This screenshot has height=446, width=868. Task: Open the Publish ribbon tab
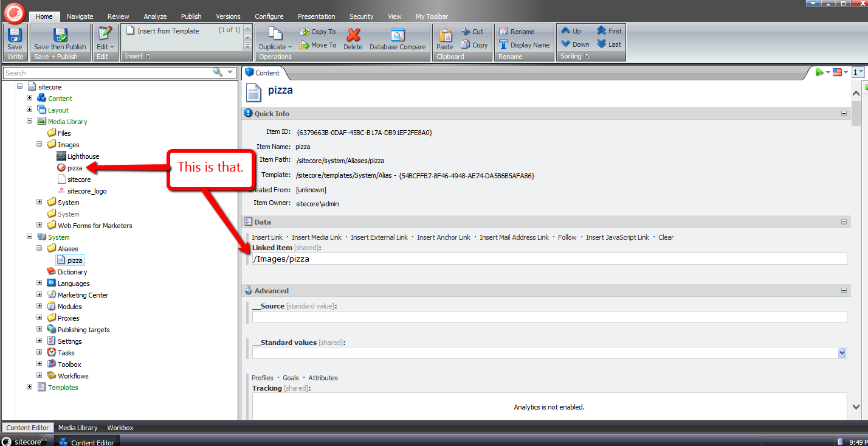pyautogui.click(x=191, y=16)
